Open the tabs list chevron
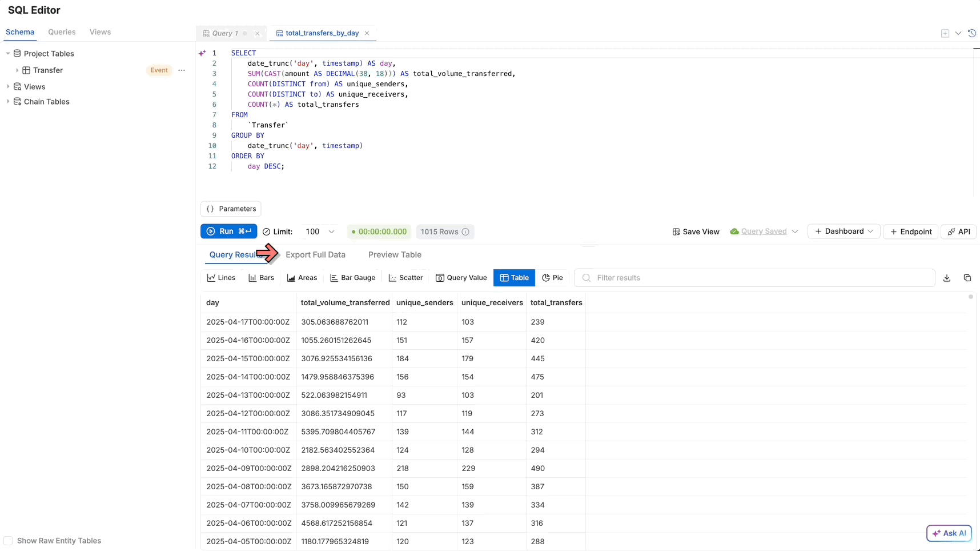The height and width of the screenshot is (551, 980). pyautogui.click(x=958, y=33)
